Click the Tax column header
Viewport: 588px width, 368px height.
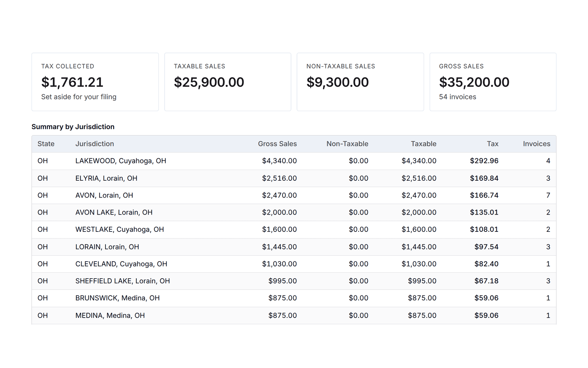(492, 144)
